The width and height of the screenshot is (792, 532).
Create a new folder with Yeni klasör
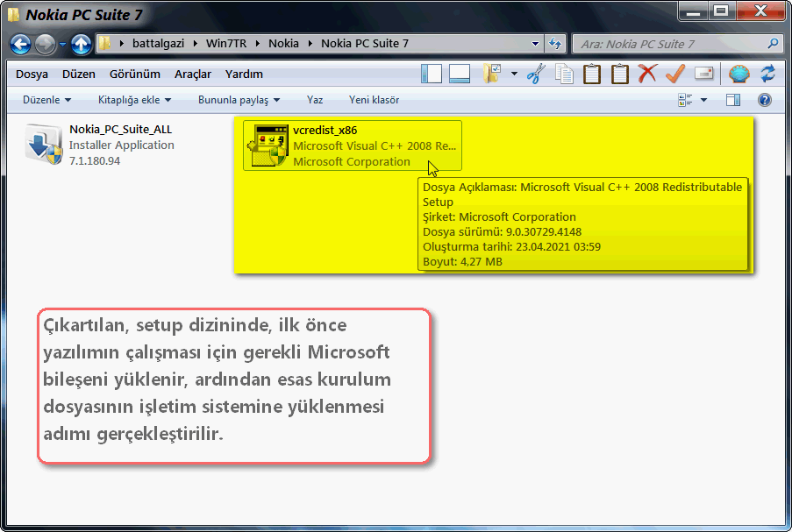click(x=374, y=100)
